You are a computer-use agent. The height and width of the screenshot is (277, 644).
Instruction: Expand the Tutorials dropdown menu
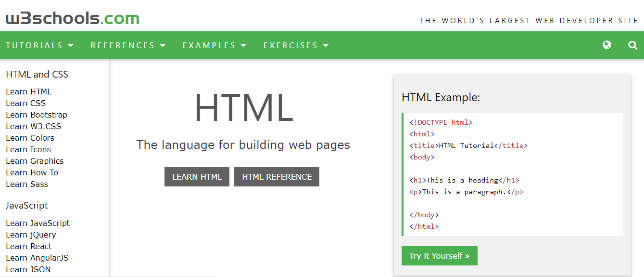tap(40, 45)
